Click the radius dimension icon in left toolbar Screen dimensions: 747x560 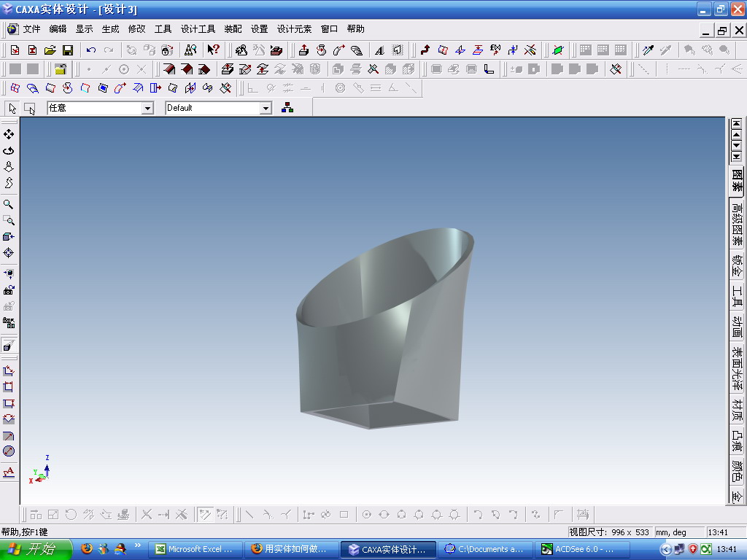tap(9, 436)
